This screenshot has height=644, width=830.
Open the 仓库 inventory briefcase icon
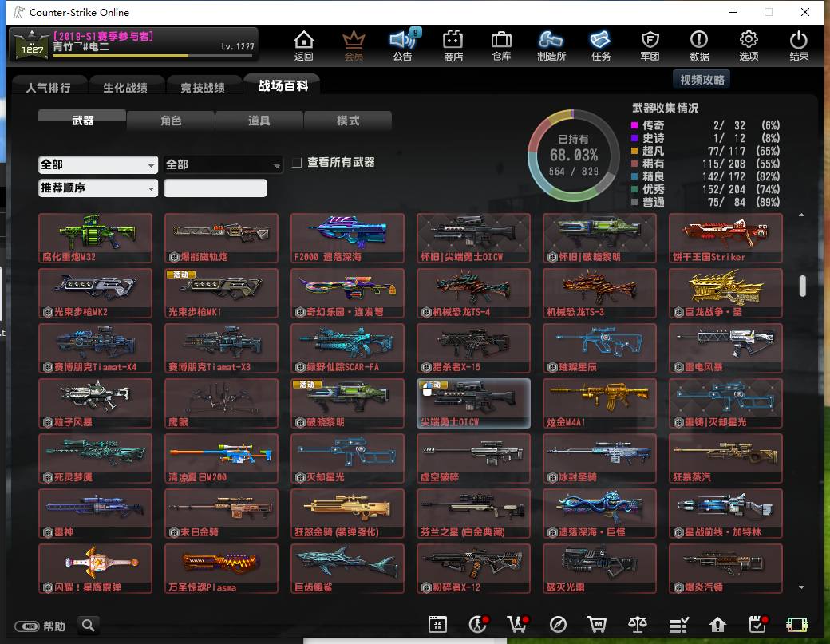[x=501, y=45]
